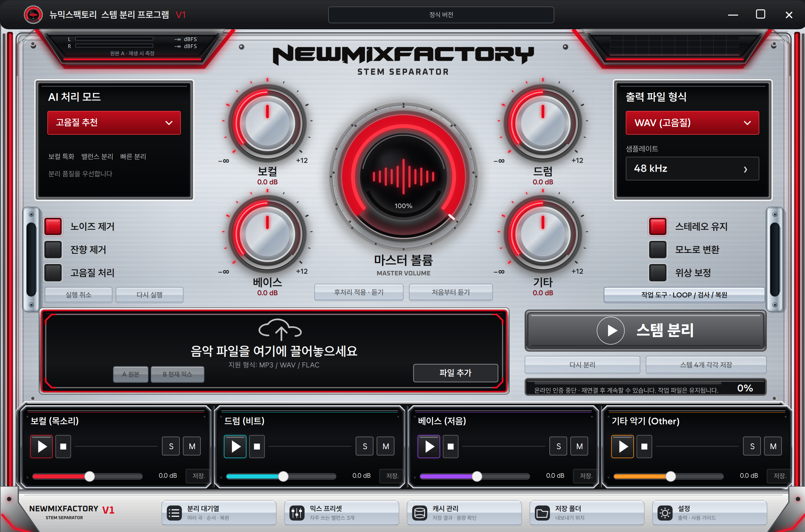Click the app logo in title bar
This screenshot has height=532, width=805.
pos(33,15)
